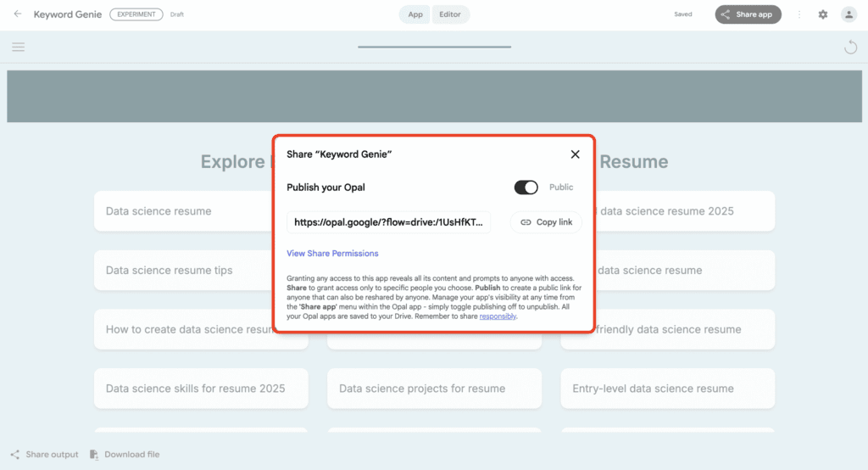Open the hamburger menu icon
The height and width of the screenshot is (470, 868).
[x=18, y=48]
